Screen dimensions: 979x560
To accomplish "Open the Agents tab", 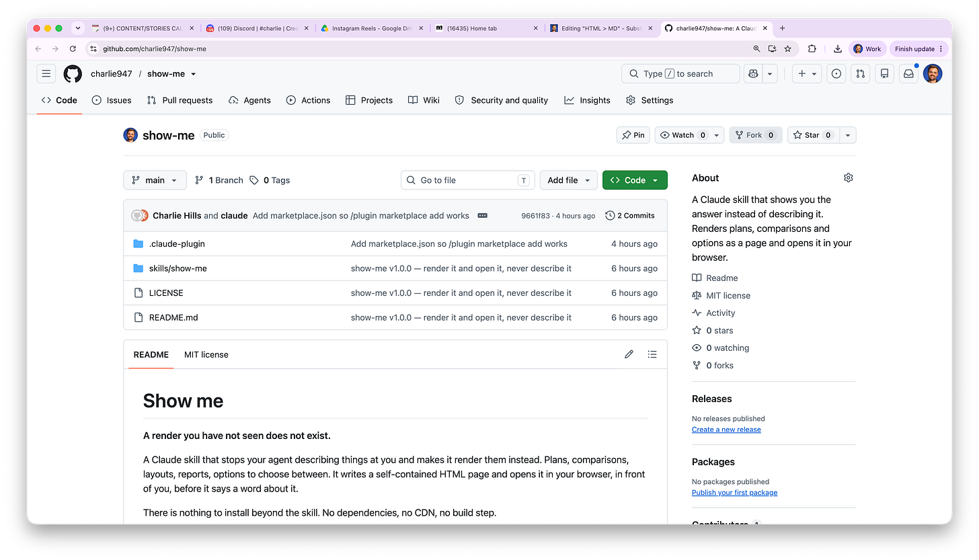I will 249,100.
